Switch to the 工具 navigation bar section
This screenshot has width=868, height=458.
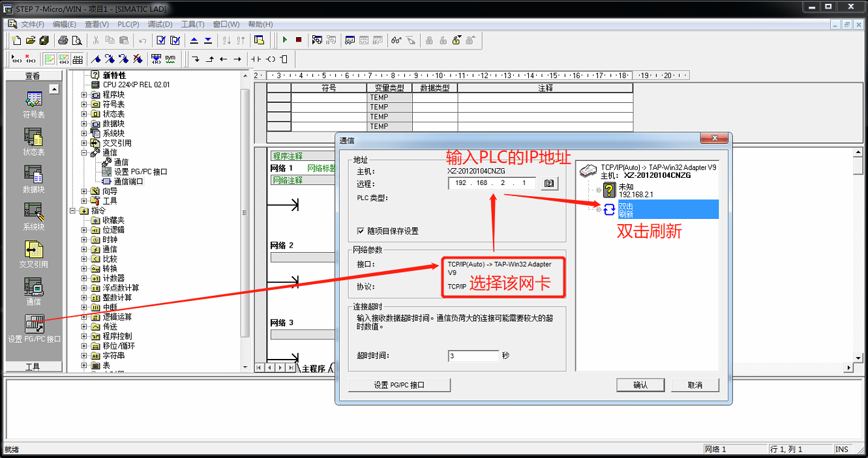pyautogui.click(x=33, y=367)
